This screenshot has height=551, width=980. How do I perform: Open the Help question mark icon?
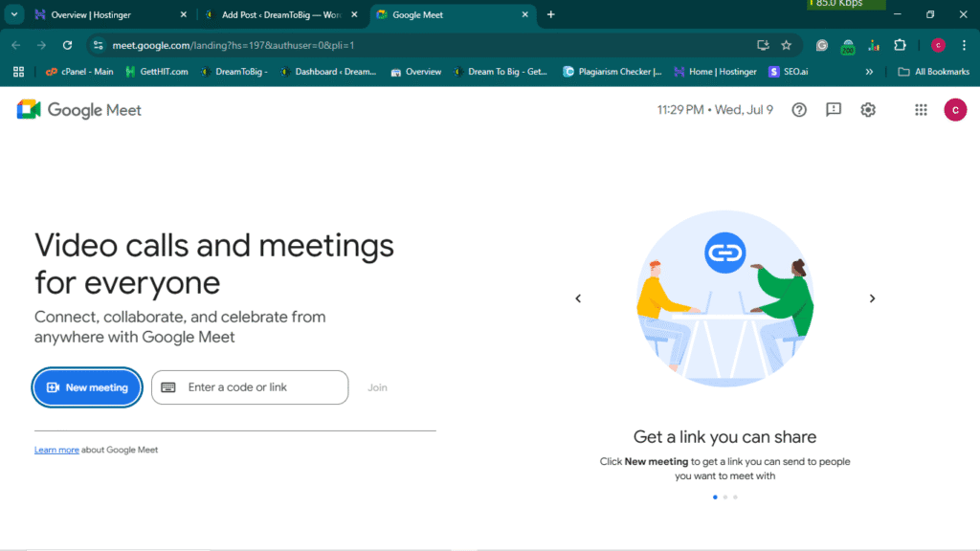(799, 110)
